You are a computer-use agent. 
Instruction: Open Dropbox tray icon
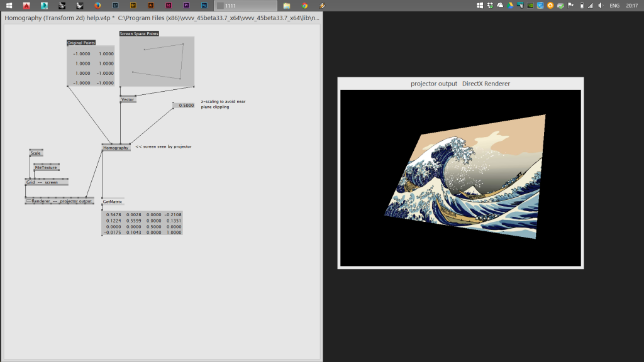[x=490, y=5]
